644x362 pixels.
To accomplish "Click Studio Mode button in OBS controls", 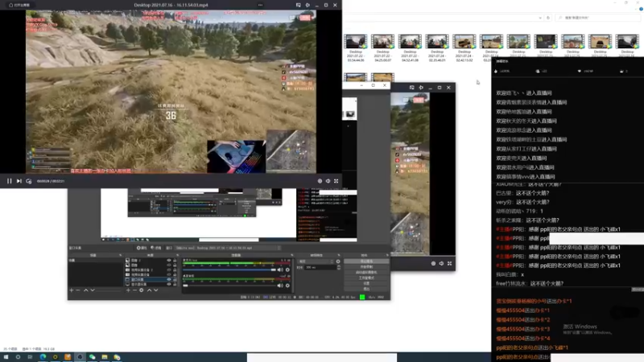I will [366, 278].
